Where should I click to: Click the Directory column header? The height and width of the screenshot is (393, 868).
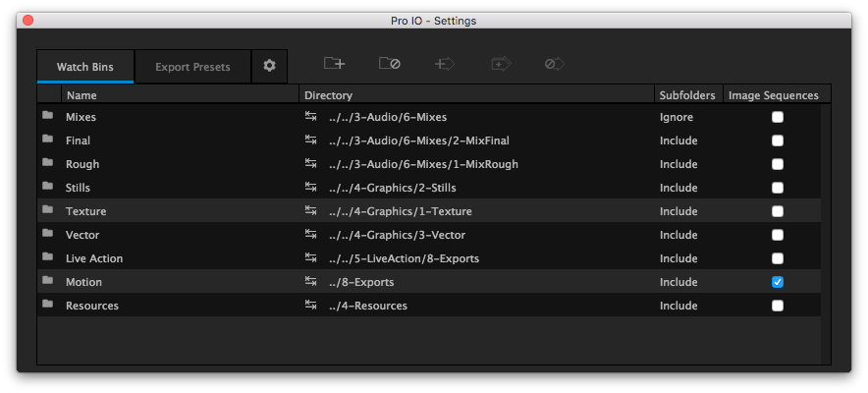pyautogui.click(x=328, y=95)
